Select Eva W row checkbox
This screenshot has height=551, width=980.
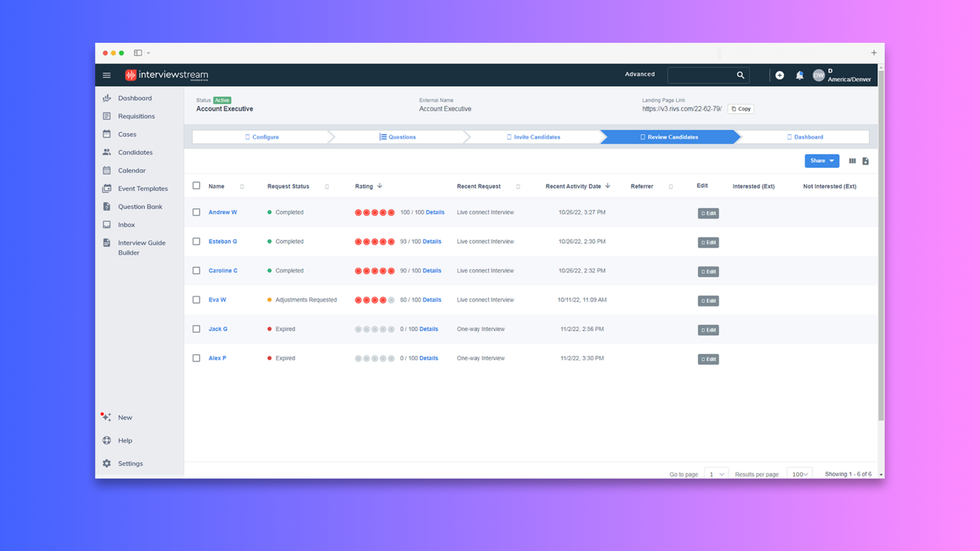pos(196,300)
